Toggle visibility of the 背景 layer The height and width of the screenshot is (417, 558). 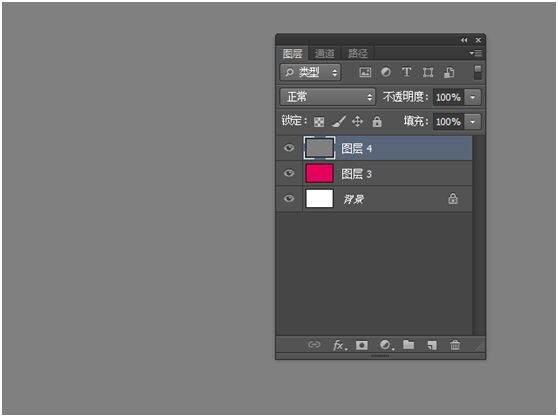pyautogui.click(x=289, y=198)
